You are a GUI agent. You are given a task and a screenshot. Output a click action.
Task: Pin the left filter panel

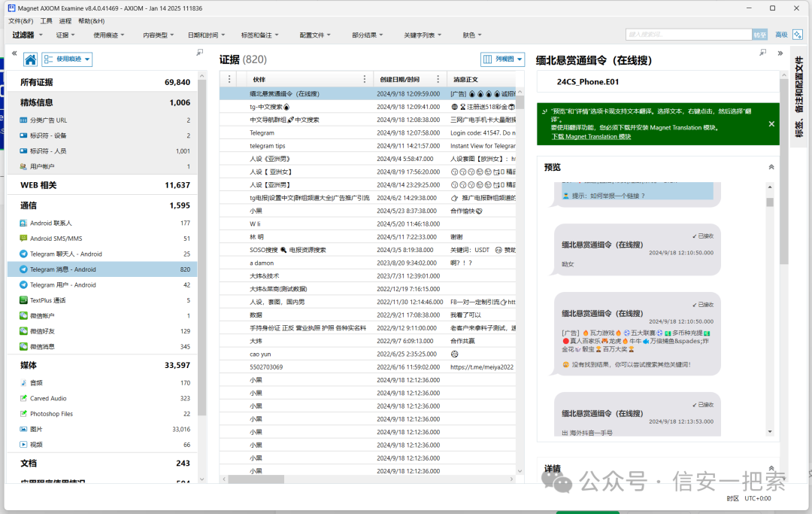click(200, 53)
